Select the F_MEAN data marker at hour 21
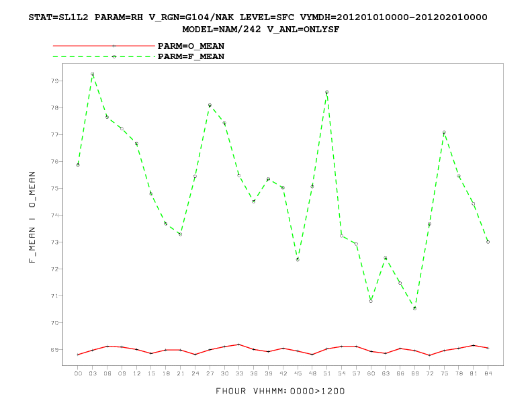The image size is (532, 411). pos(180,234)
